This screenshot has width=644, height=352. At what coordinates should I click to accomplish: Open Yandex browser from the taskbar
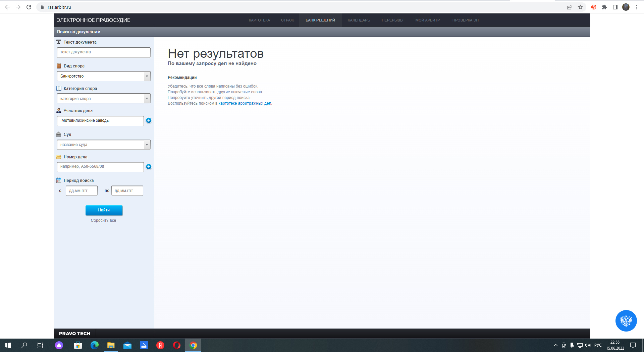(x=160, y=345)
